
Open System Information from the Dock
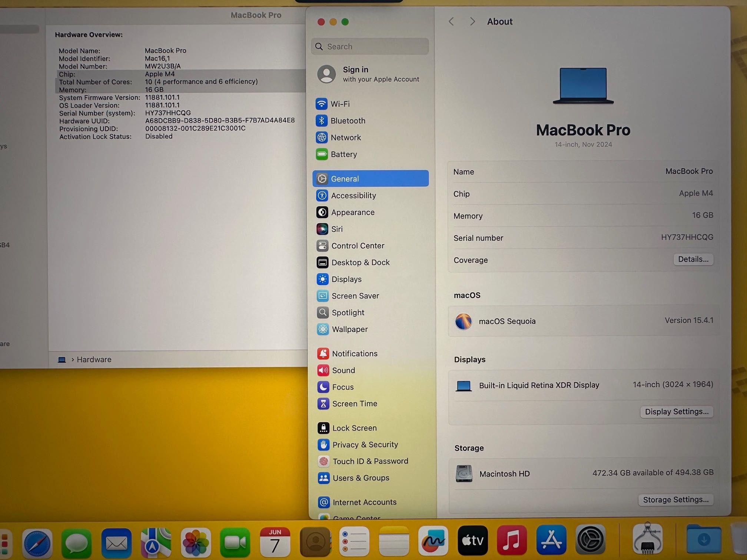648,539
